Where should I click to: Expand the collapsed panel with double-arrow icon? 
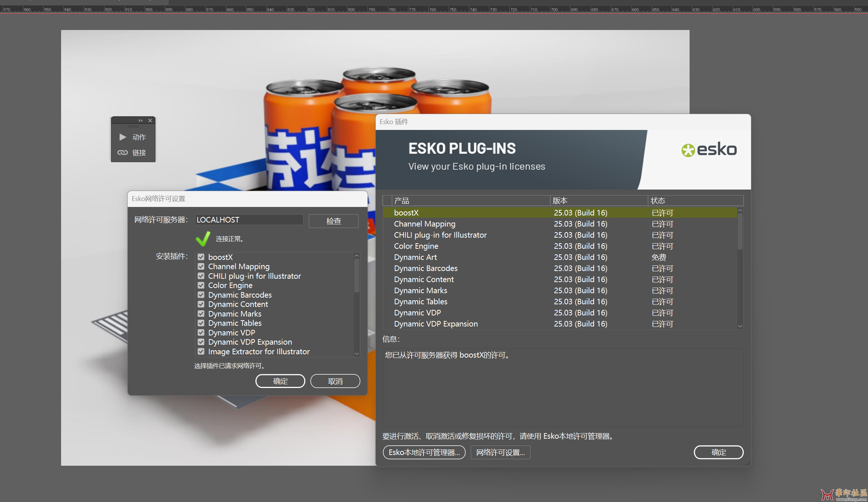click(140, 121)
